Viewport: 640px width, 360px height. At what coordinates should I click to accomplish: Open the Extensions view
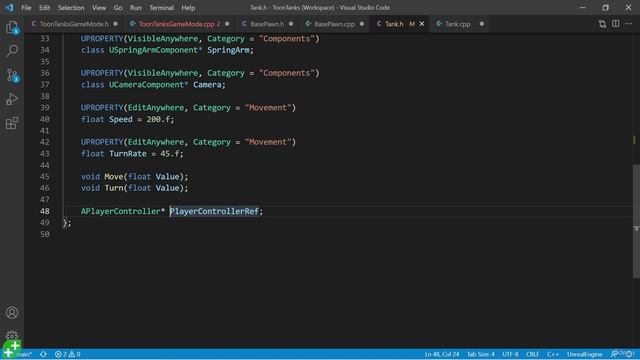(x=12, y=123)
